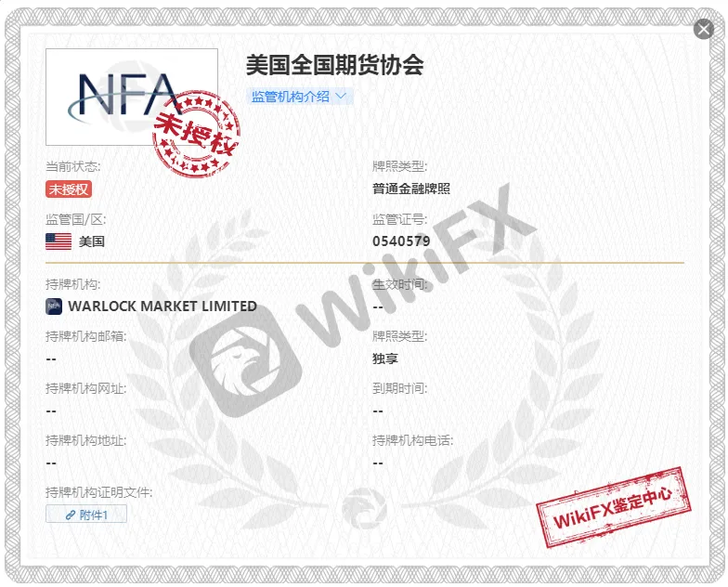The height and width of the screenshot is (587, 728).
Task: Click the 当前状态 label
Action: point(72,166)
